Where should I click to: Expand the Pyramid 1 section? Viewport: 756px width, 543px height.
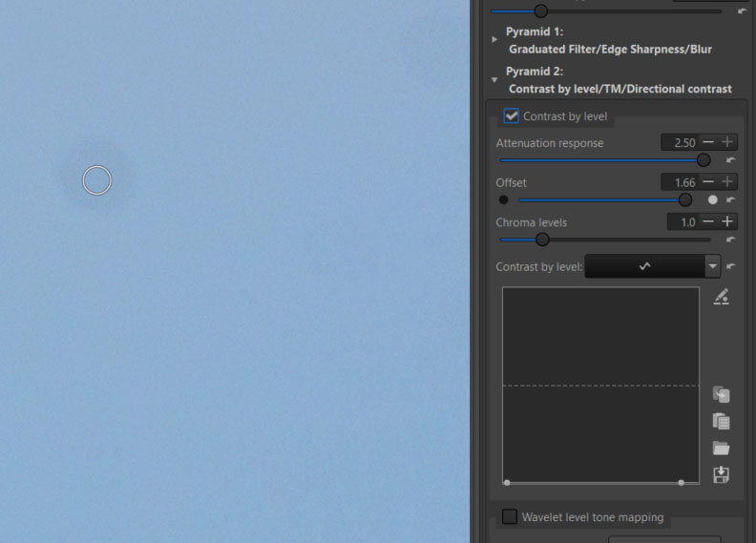tap(494, 39)
